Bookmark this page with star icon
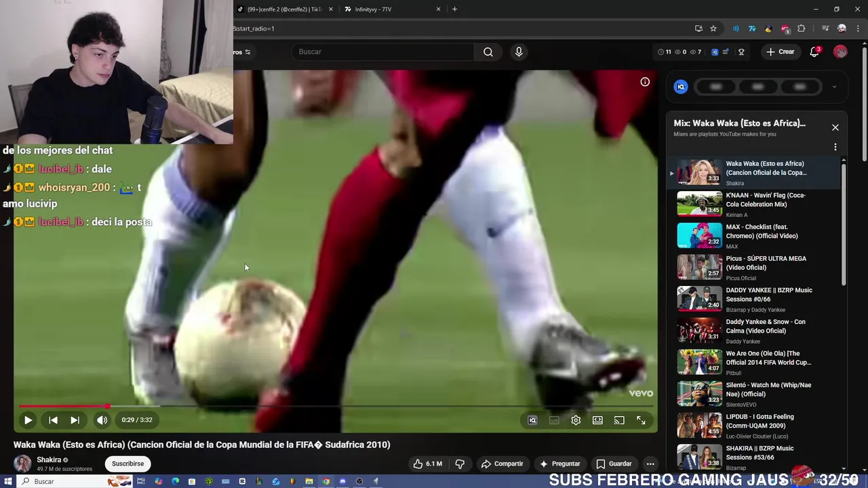 pos(713,28)
